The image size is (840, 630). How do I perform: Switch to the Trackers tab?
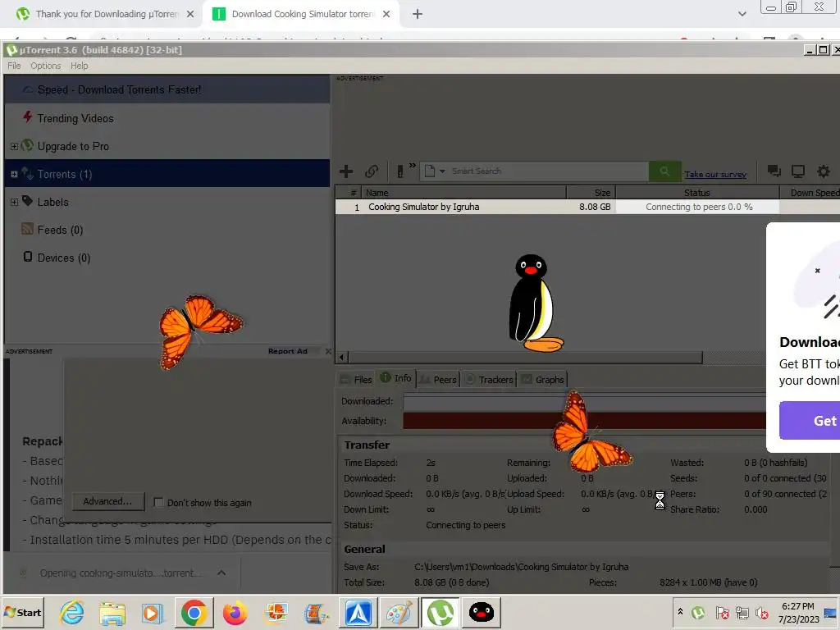pyautogui.click(x=489, y=379)
